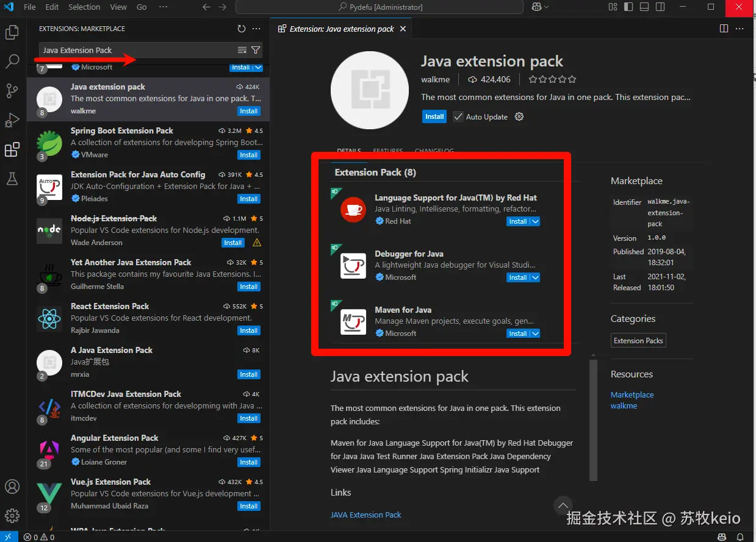Install Extension Pack for Java Auto Config

coord(249,199)
